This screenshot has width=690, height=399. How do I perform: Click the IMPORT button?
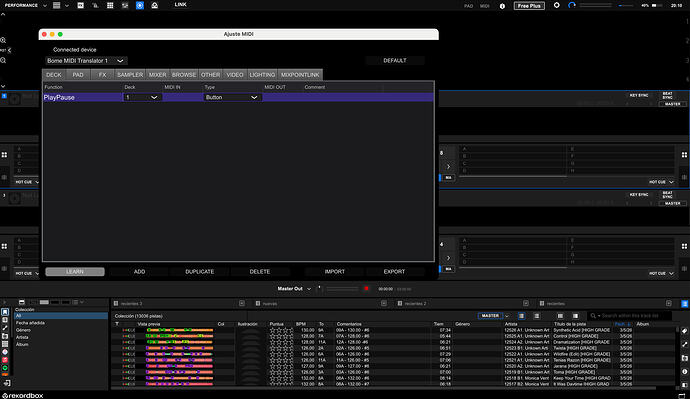335,272
